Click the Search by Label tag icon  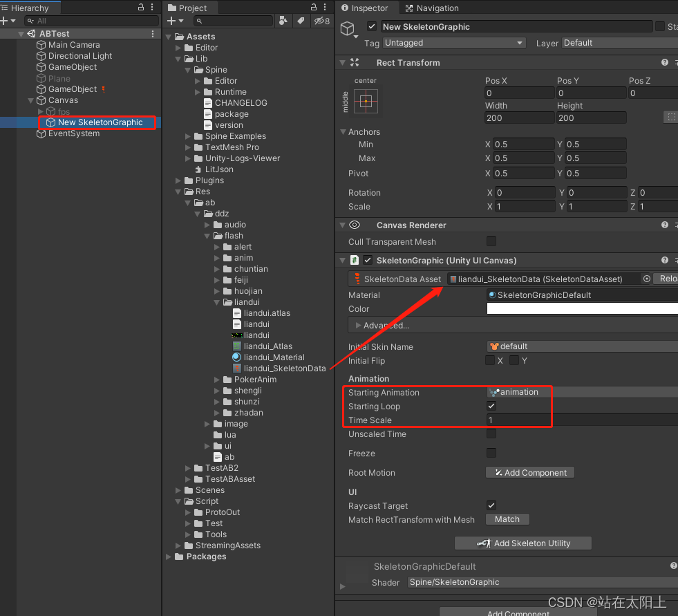pos(301,21)
